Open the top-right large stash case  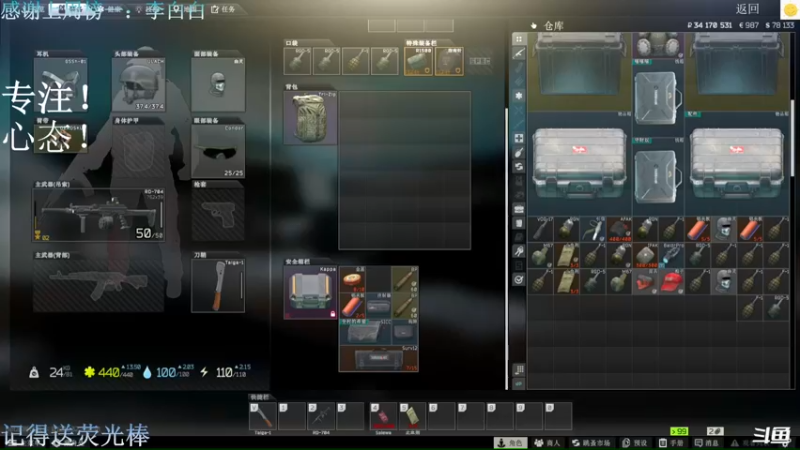point(737,71)
